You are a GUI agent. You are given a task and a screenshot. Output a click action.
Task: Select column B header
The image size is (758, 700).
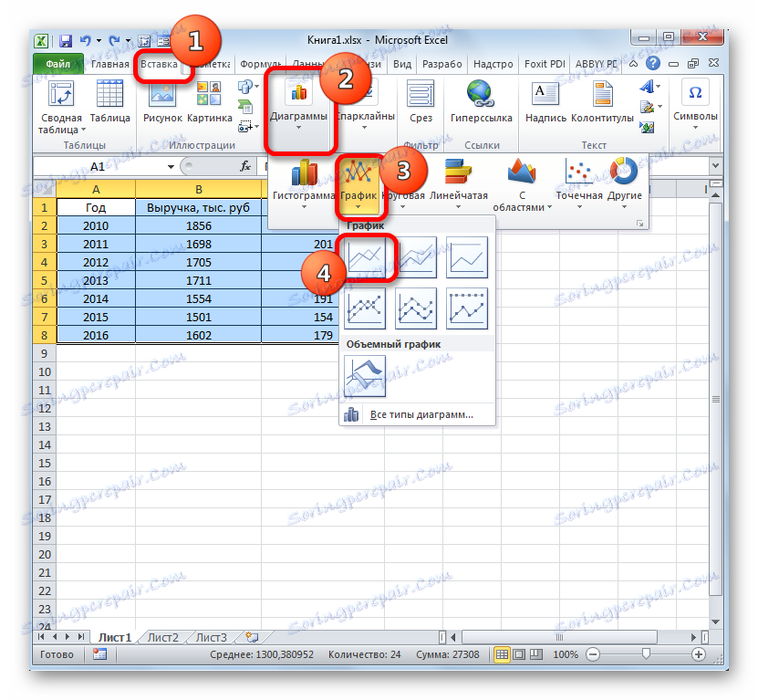[198, 189]
